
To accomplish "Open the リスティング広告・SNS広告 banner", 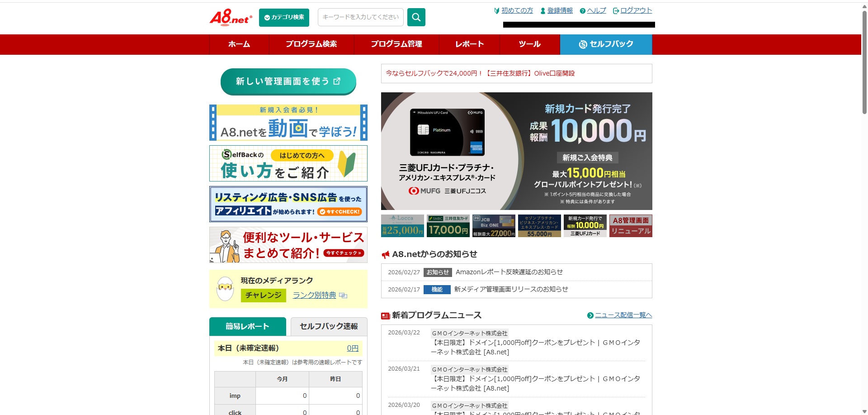I will (288, 204).
